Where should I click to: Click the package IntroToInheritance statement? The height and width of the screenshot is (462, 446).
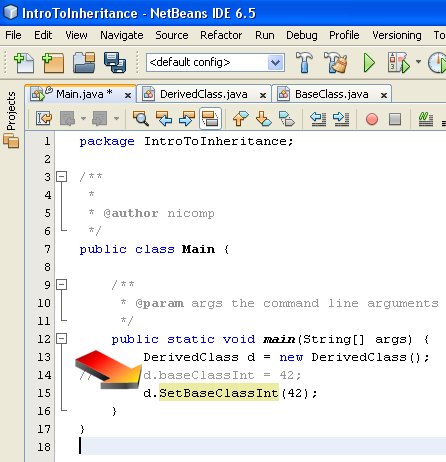coord(186,141)
